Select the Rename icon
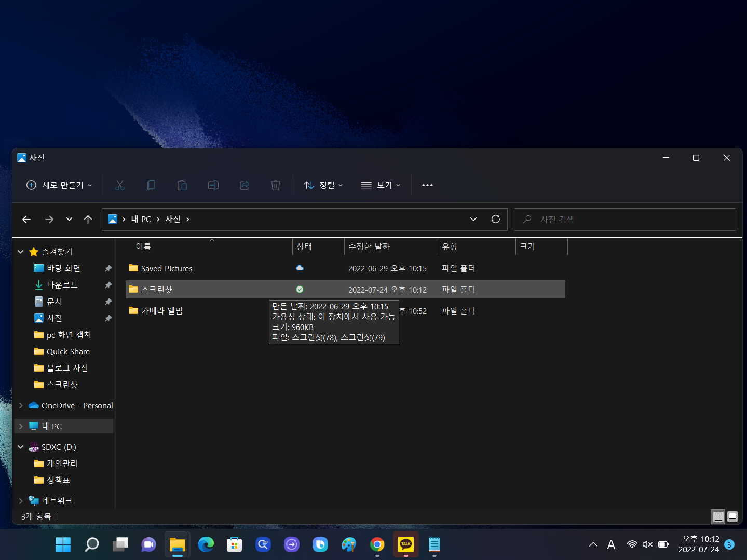Viewport: 747px width, 560px height. [213, 185]
